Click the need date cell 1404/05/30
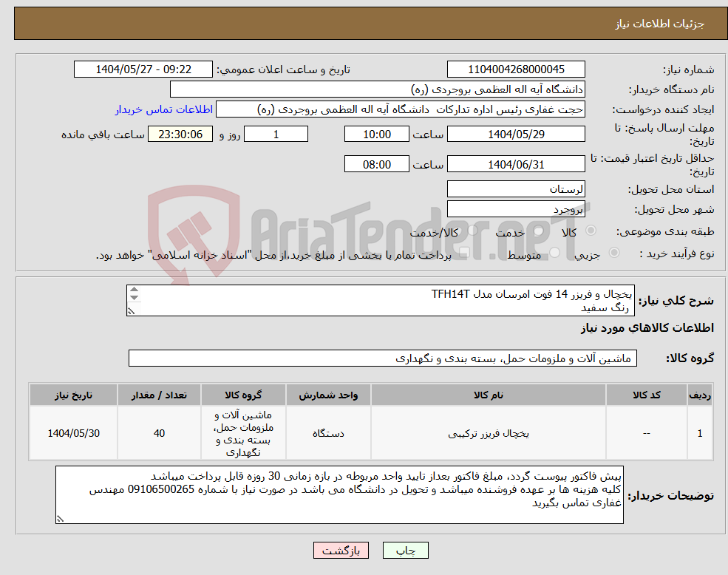 (x=73, y=433)
